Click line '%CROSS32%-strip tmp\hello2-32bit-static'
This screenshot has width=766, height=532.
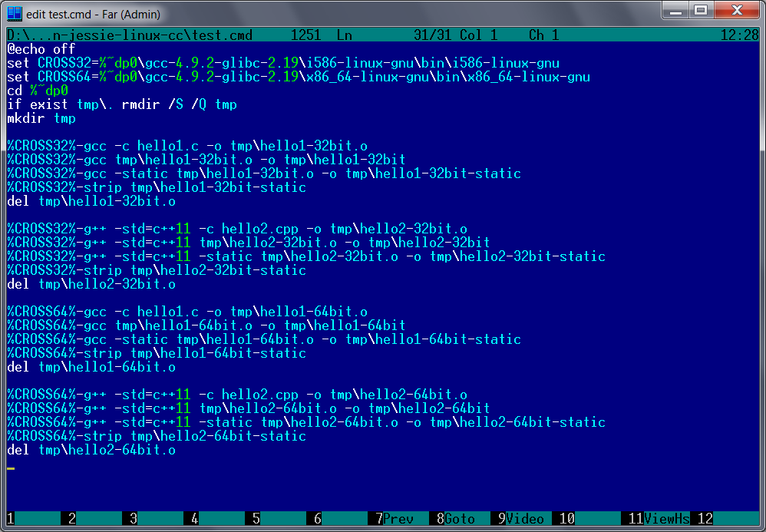(x=157, y=270)
